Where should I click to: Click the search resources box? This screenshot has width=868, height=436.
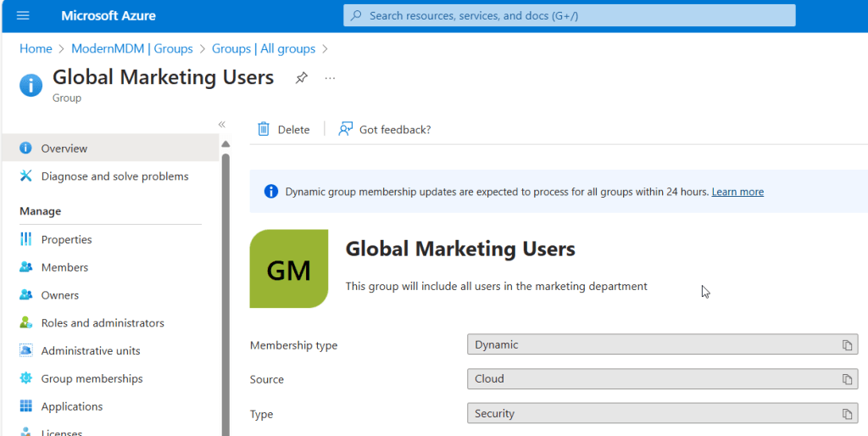pyautogui.click(x=569, y=15)
